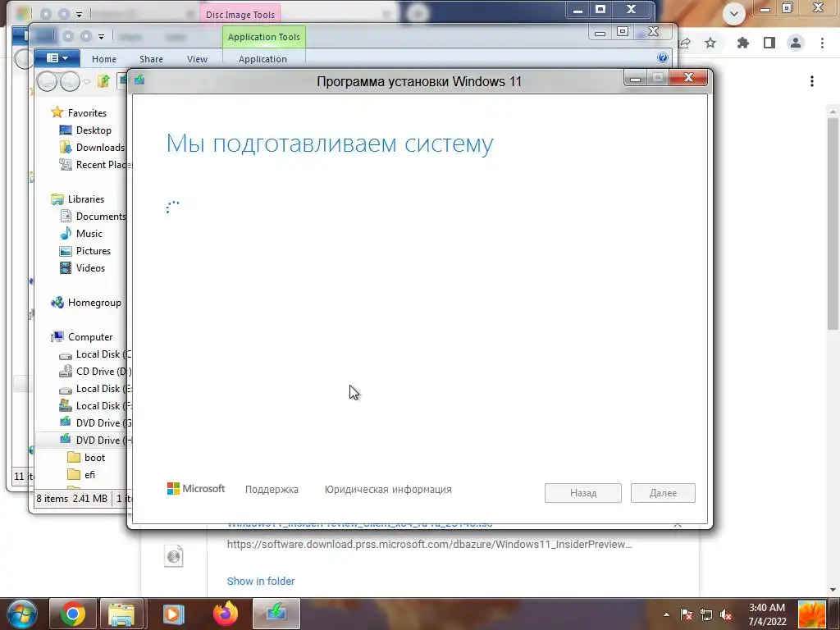Select Favorites in the navigation pane
The width and height of the screenshot is (840, 630).
click(x=87, y=113)
